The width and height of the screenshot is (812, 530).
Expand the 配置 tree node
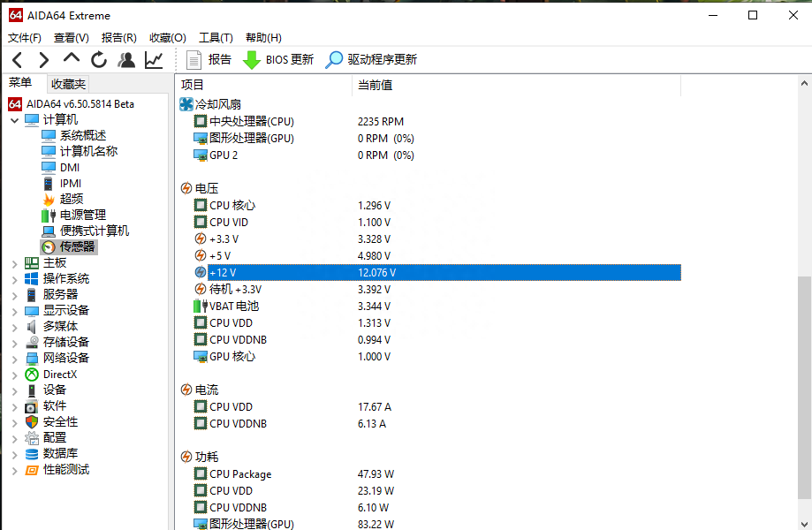(14, 439)
